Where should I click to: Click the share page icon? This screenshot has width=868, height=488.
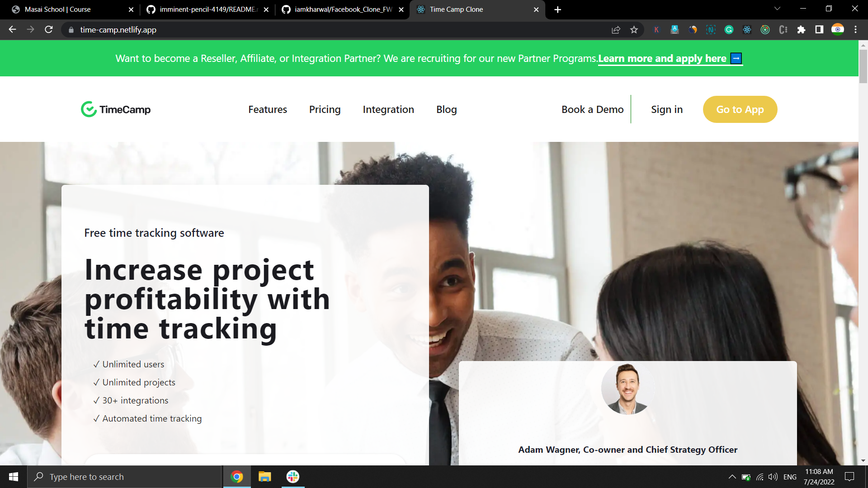[616, 30]
